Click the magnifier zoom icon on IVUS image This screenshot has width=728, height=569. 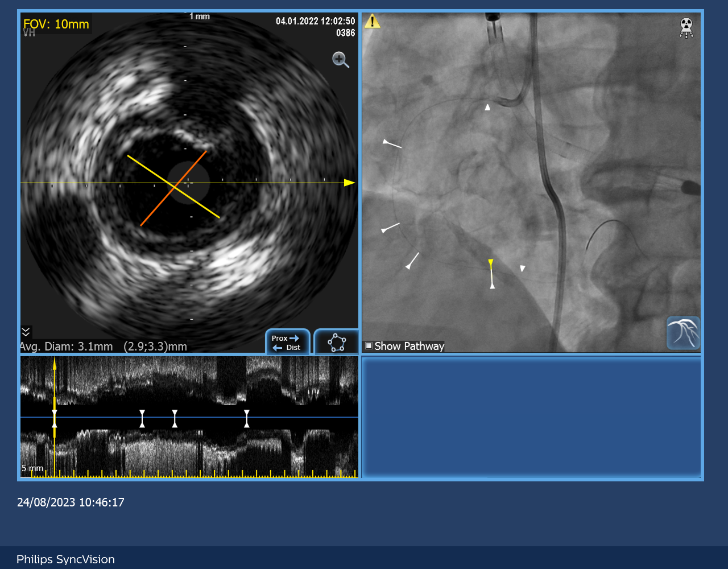click(341, 60)
